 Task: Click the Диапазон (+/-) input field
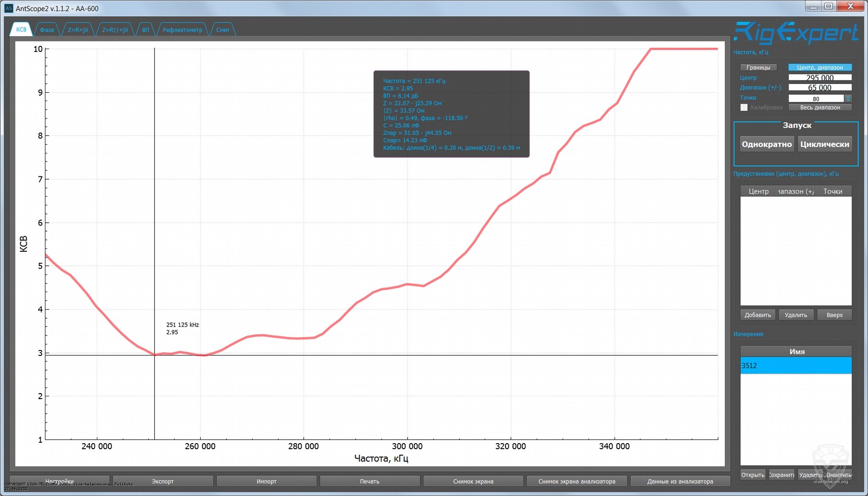click(819, 88)
